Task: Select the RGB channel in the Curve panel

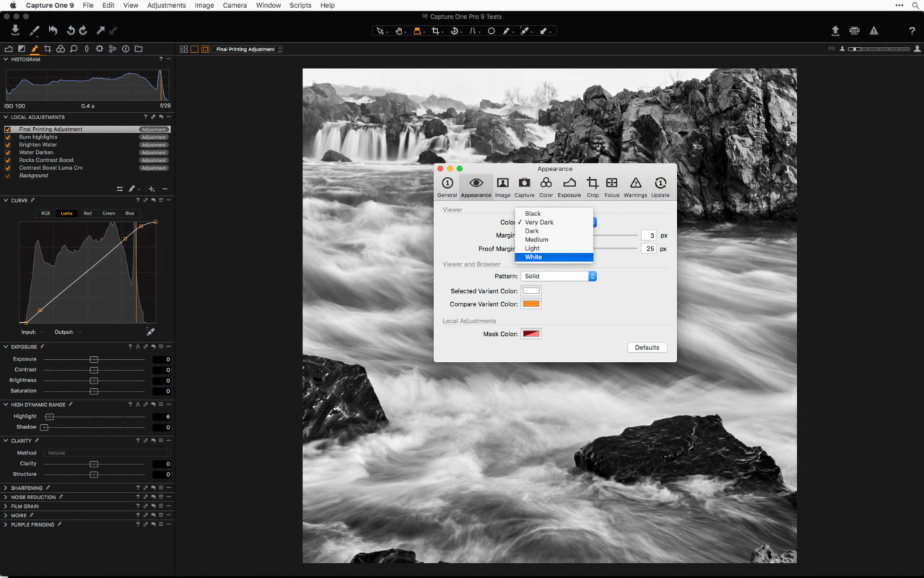Action: 45,213
